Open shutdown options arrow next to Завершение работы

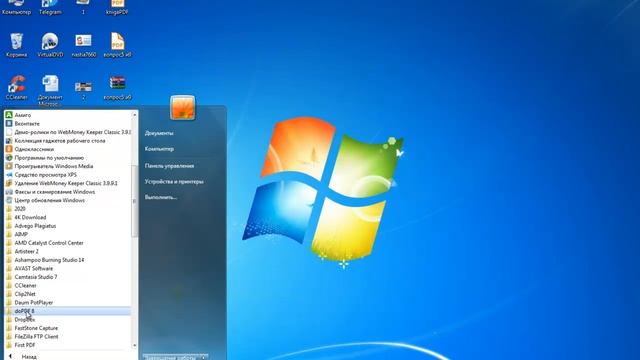coord(204,358)
